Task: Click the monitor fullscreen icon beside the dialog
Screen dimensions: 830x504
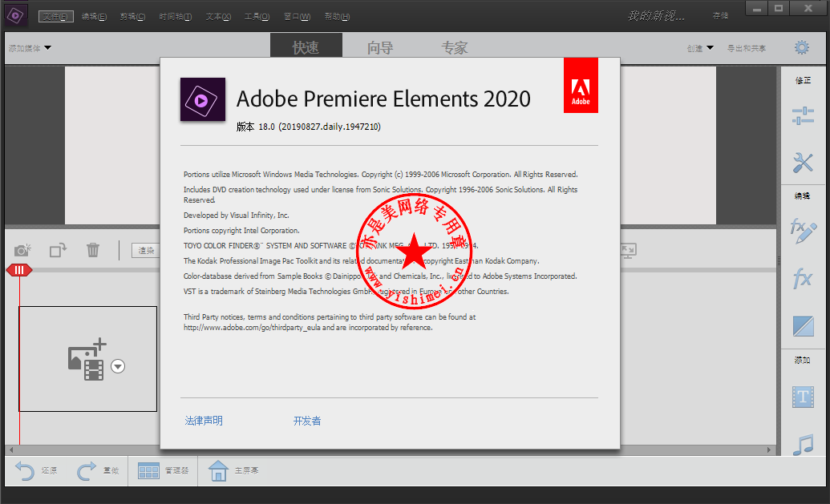Action: [629, 250]
